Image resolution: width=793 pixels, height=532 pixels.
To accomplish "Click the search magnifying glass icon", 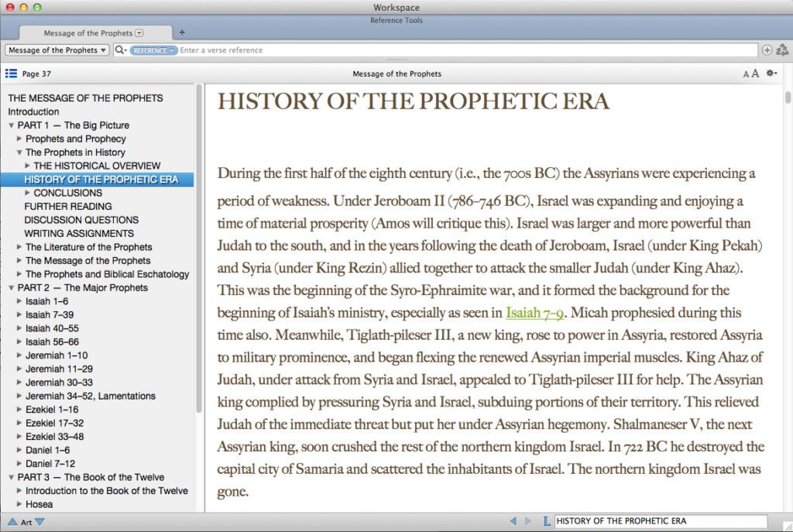I will [x=120, y=50].
